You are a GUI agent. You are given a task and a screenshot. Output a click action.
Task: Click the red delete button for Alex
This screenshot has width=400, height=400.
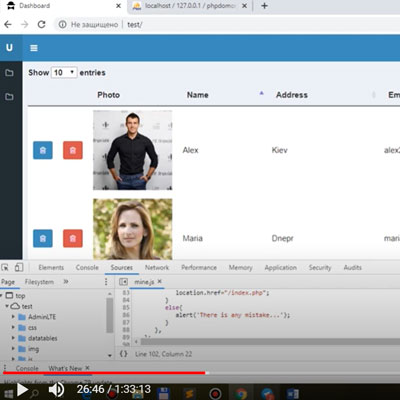(73, 150)
